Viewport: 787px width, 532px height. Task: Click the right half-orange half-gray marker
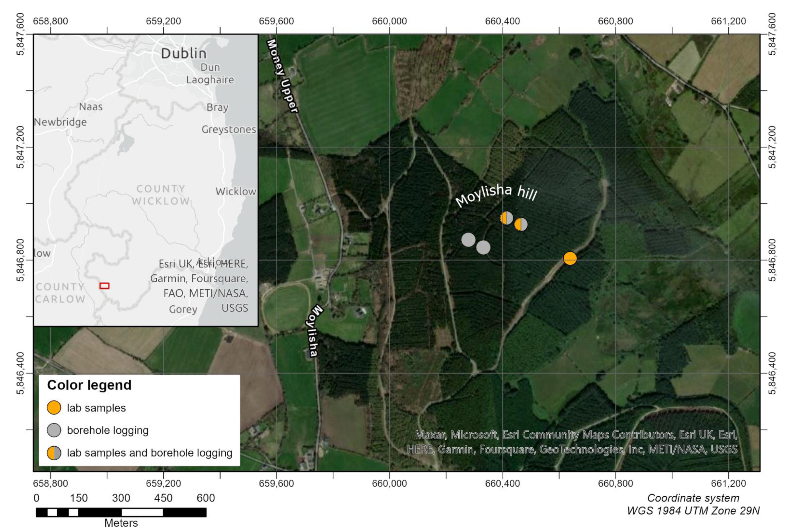point(521,224)
